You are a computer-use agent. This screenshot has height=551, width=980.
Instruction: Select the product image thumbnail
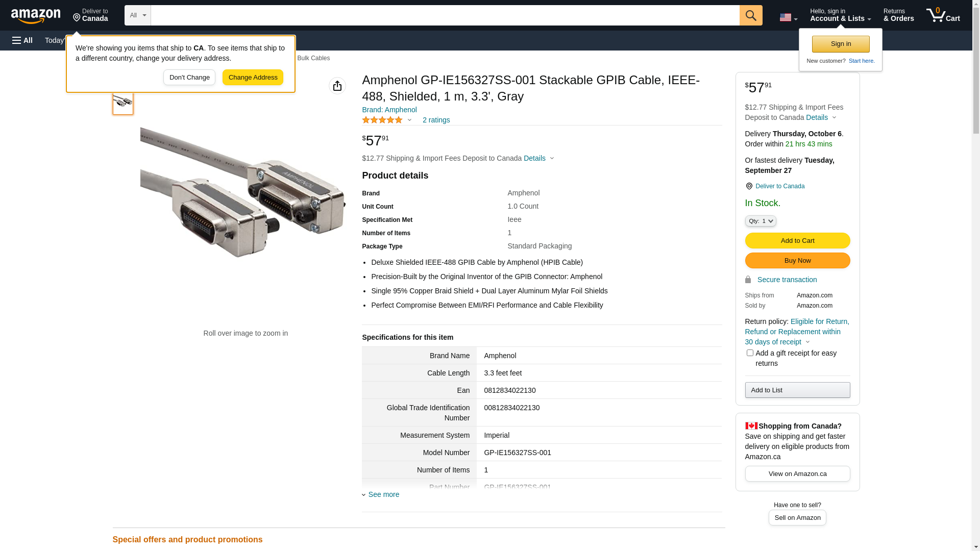pos(123,102)
